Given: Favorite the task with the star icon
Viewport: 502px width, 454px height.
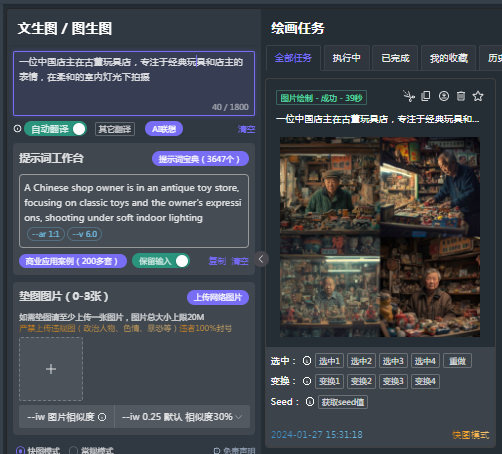Looking at the screenshot, I should pos(478,96).
